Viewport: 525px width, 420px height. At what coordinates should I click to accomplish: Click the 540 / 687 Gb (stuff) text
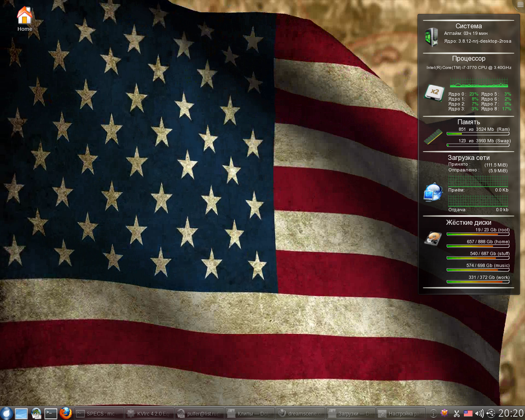click(x=490, y=253)
